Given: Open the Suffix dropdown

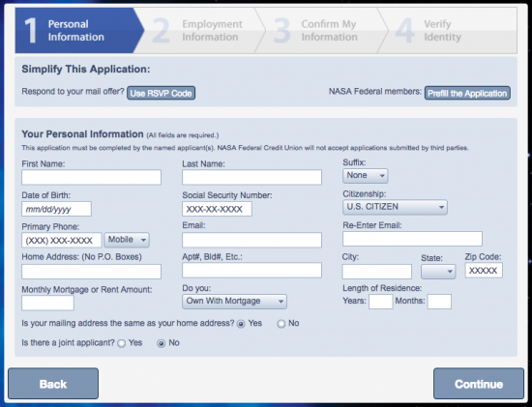Looking at the screenshot, I should (x=365, y=176).
